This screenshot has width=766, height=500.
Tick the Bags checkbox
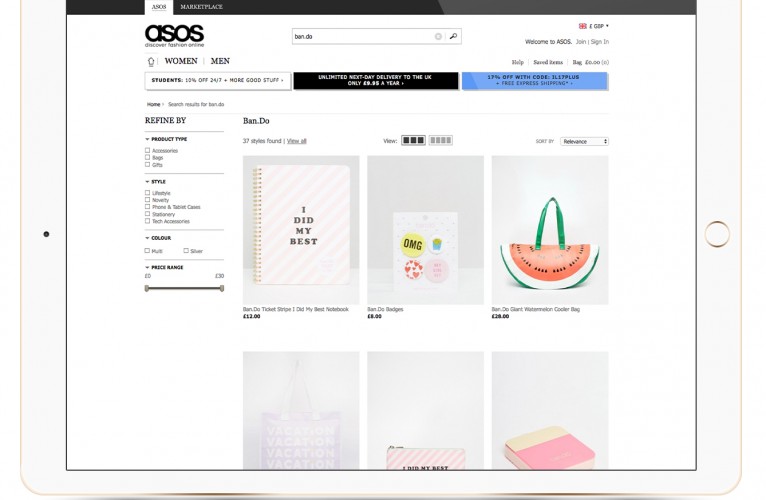coord(148,157)
